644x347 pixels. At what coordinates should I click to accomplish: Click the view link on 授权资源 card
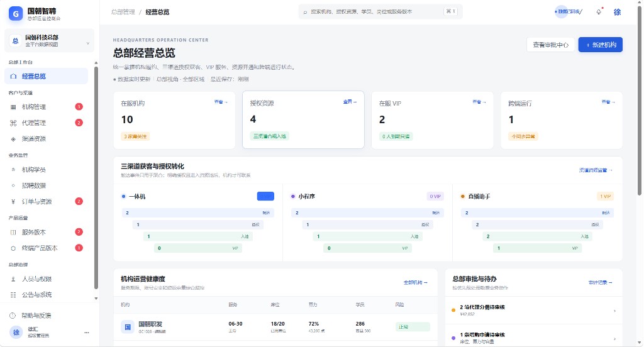coord(350,102)
